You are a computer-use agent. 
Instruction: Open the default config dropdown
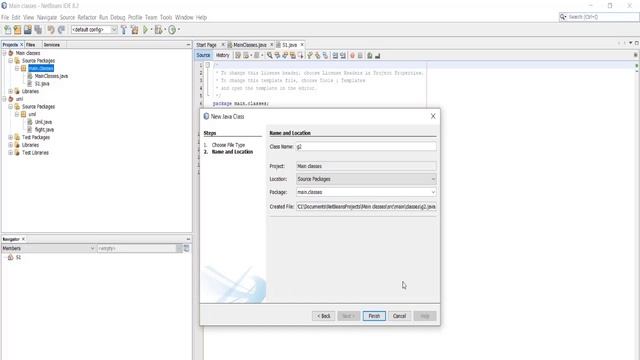pos(114,29)
